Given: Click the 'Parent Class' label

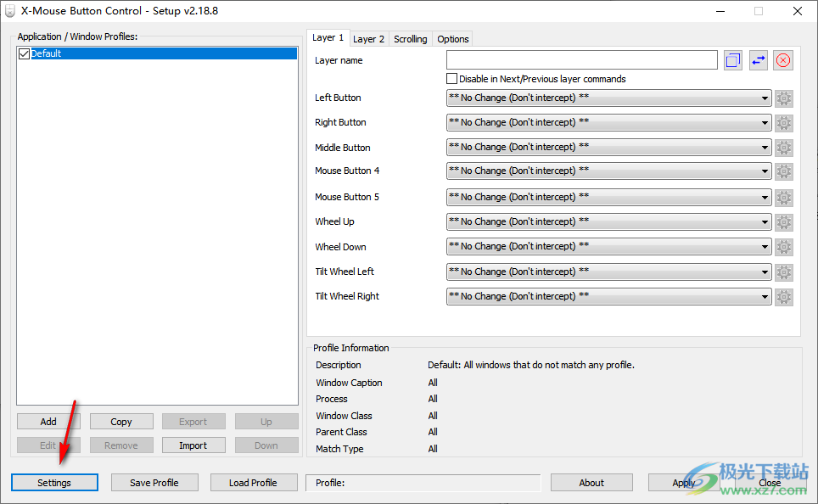Looking at the screenshot, I should click(341, 432).
